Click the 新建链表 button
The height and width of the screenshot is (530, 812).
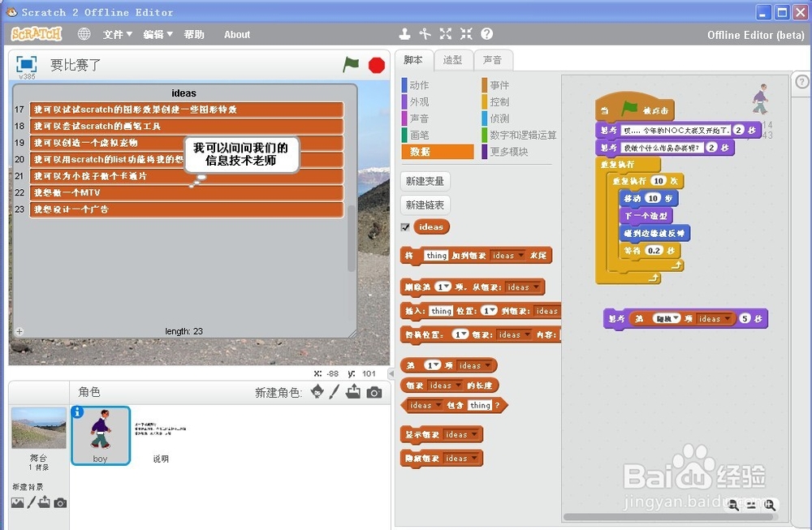[x=424, y=205]
